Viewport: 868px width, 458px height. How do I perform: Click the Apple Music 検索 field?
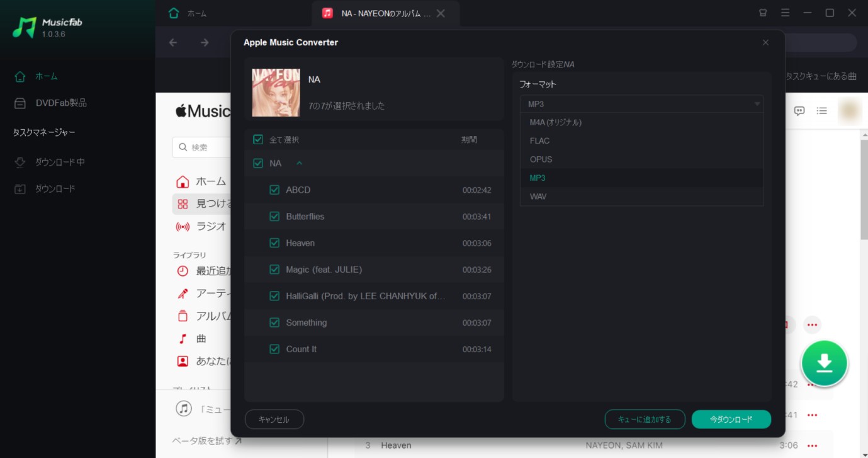(201, 147)
